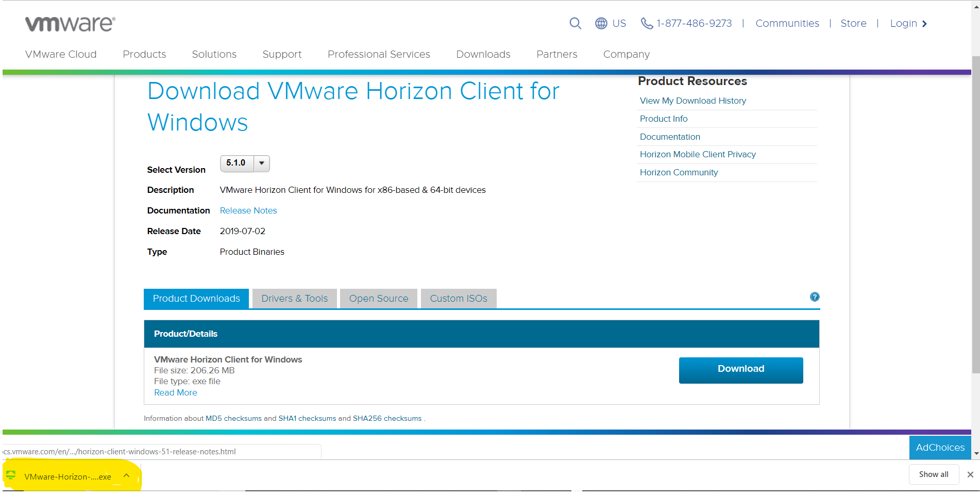Image resolution: width=980 pixels, height=494 pixels.
Task: Click the Download button
Action: (740, 370)
